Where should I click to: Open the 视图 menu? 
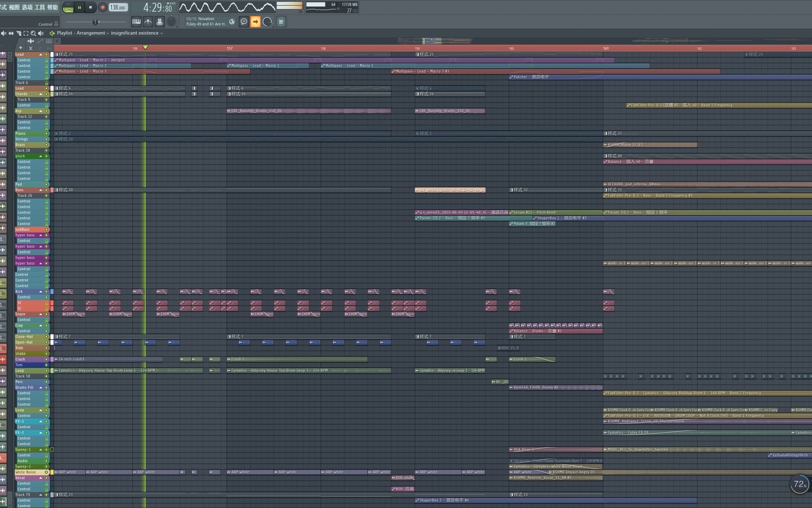click(x=14, y=7)
